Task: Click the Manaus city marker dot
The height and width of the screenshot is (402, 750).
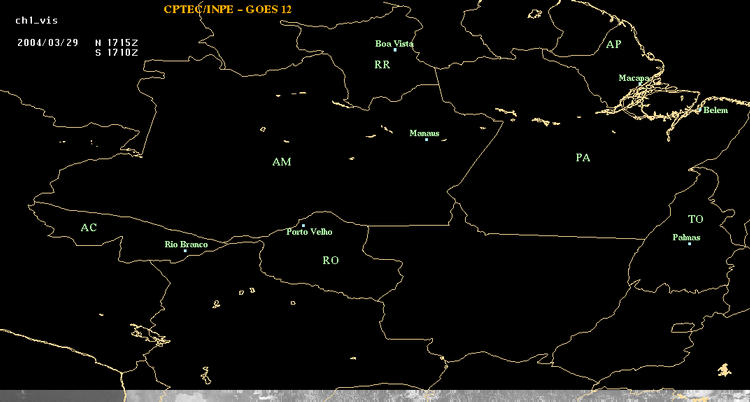Action: click(426, 139)
